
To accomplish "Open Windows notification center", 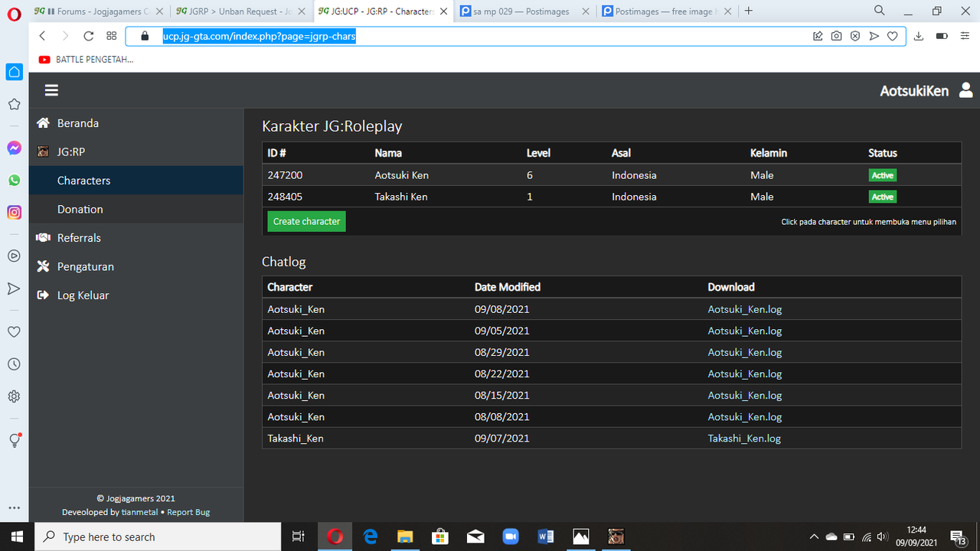I will 958,536.
